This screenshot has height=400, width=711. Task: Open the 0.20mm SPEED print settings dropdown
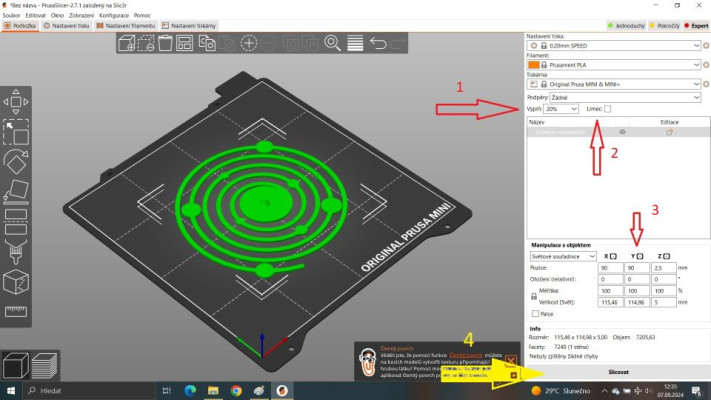pyautogui.click(x=614, y=46)
